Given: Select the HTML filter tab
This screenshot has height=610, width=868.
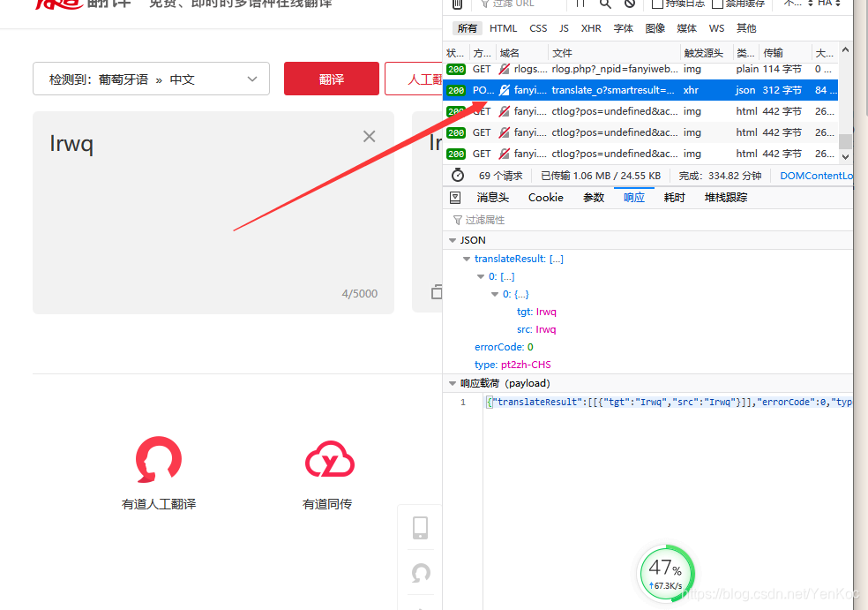Looking at the screenshot, I should (503, 28).
